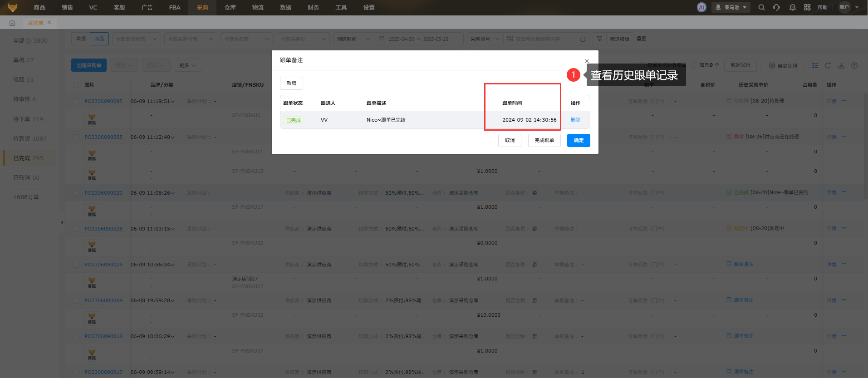Confirm the dialog with 确定
Viewport: 868px width, 378px height.
point(579,141)
